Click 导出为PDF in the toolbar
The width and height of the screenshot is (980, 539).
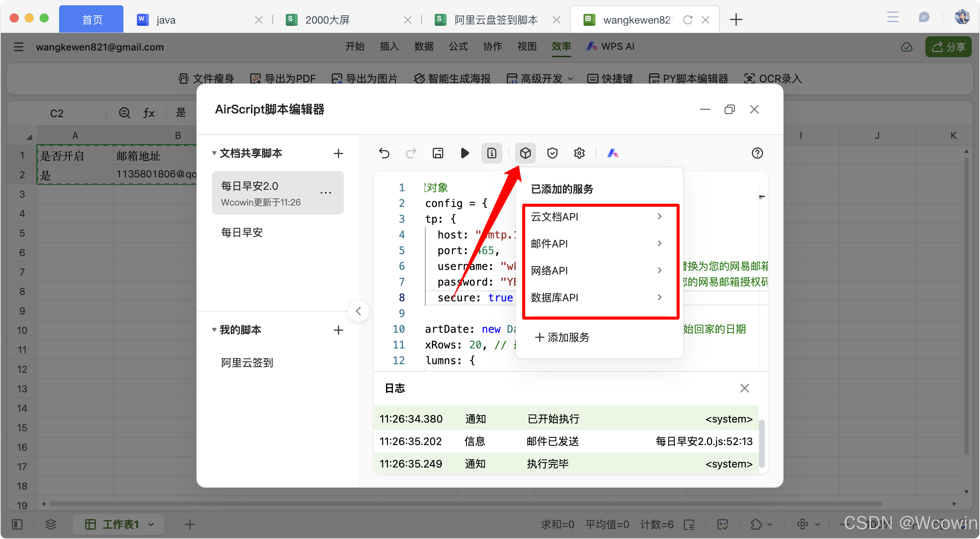pos(283,78)
